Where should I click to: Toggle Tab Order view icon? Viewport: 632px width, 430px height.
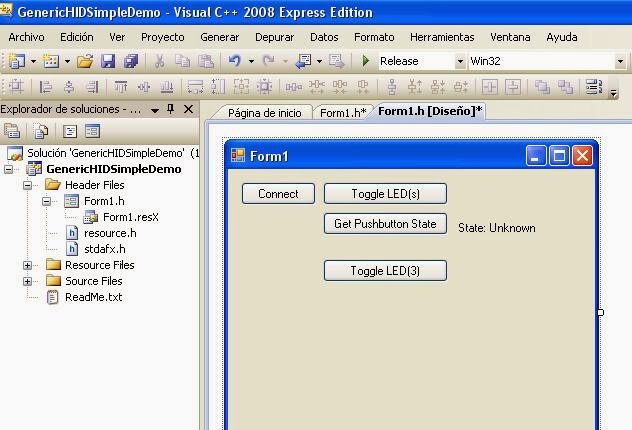(x=594, y=87)
